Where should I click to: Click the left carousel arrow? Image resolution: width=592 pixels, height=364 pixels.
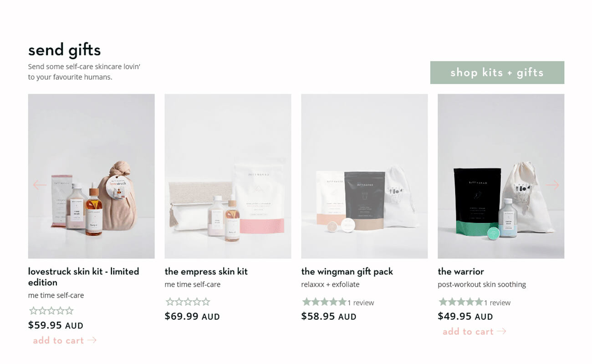[x=40, y=185]
